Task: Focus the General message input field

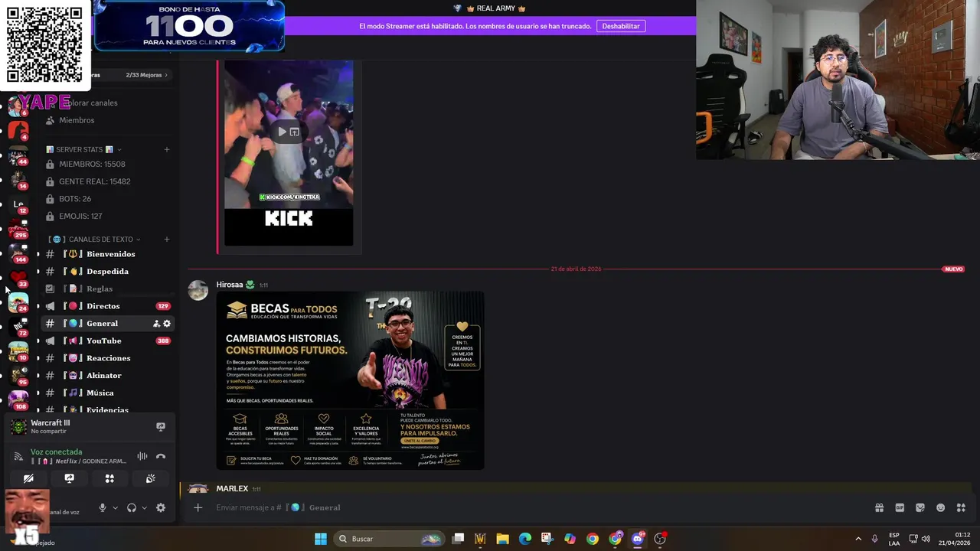Action: pyautogui.click(x=536, y=507)
